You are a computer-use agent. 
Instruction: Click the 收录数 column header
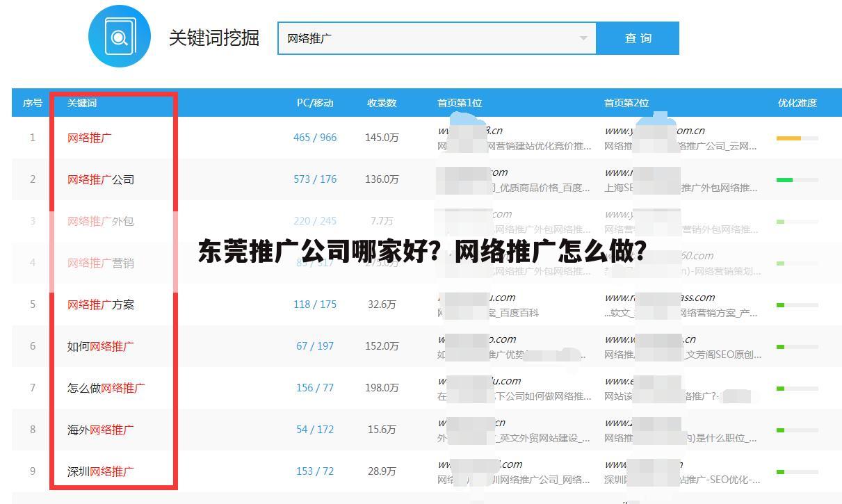pos(380,103)
